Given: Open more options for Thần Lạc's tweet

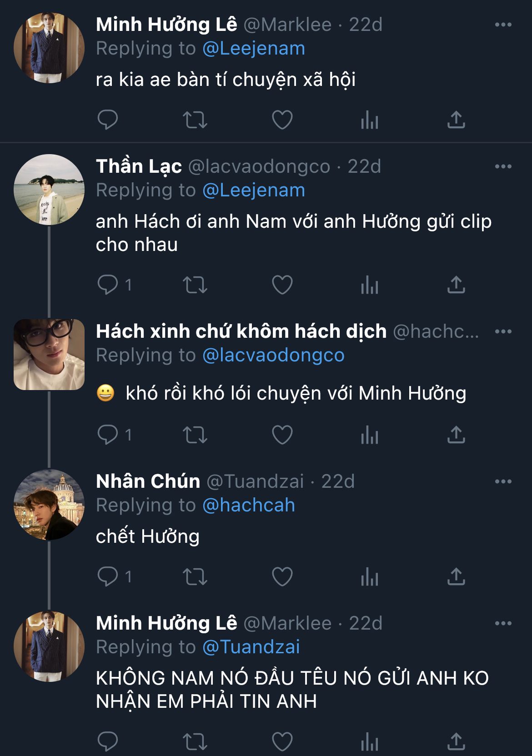Looking at the screenshot, I should (x=503, y=167).
